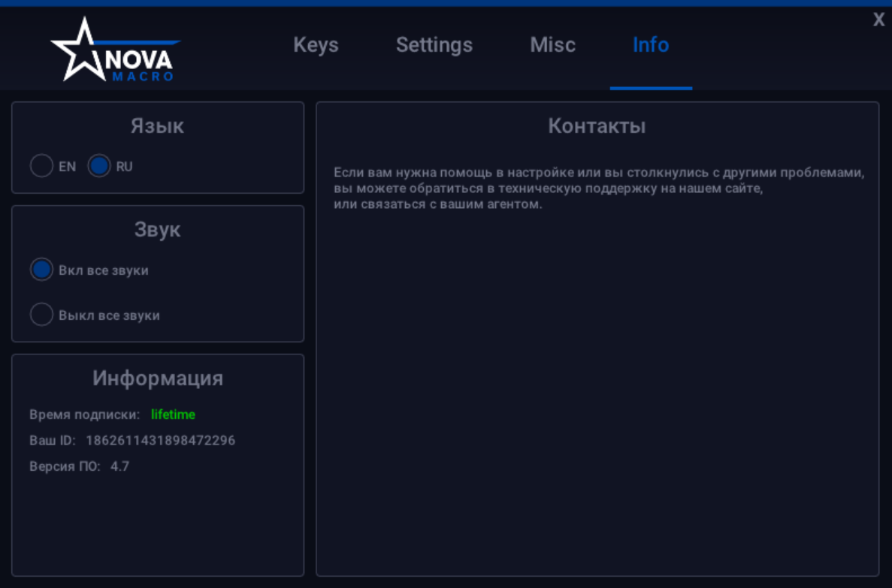This screenshot has width=892, height=588.
Task: Click the line 'или связаться с вашим агентом.'
Action: (437, 204)
